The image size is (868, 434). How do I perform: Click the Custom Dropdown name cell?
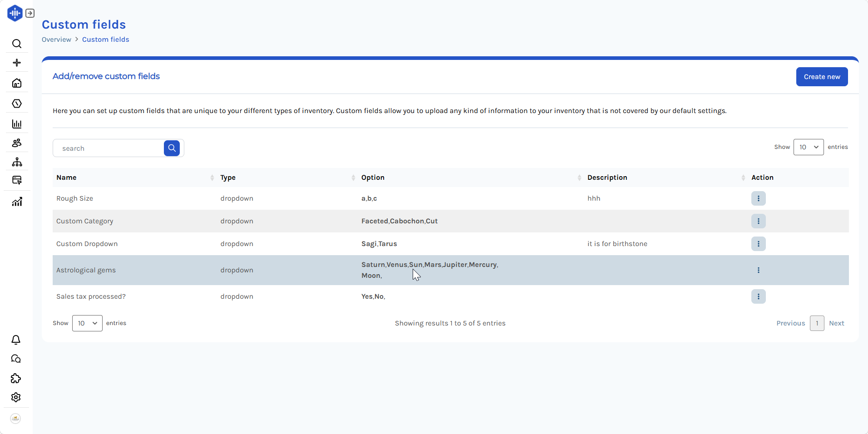coord(87,244)
